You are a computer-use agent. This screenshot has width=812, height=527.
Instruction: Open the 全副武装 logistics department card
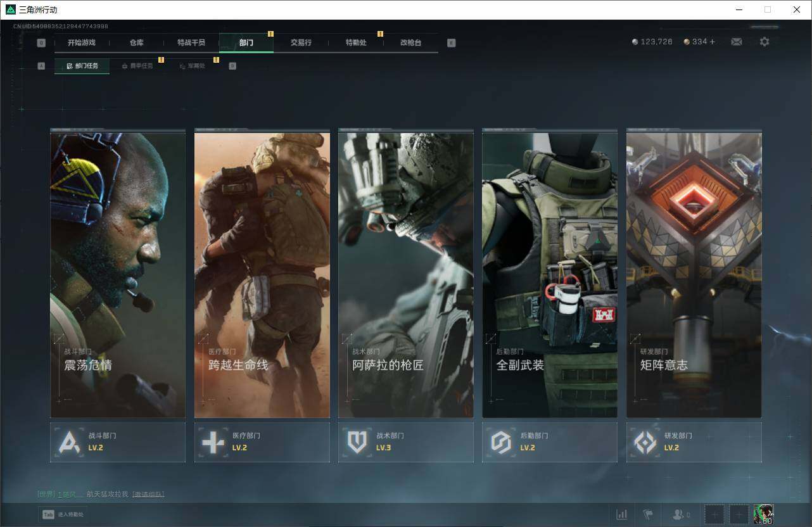pos(550,274)
